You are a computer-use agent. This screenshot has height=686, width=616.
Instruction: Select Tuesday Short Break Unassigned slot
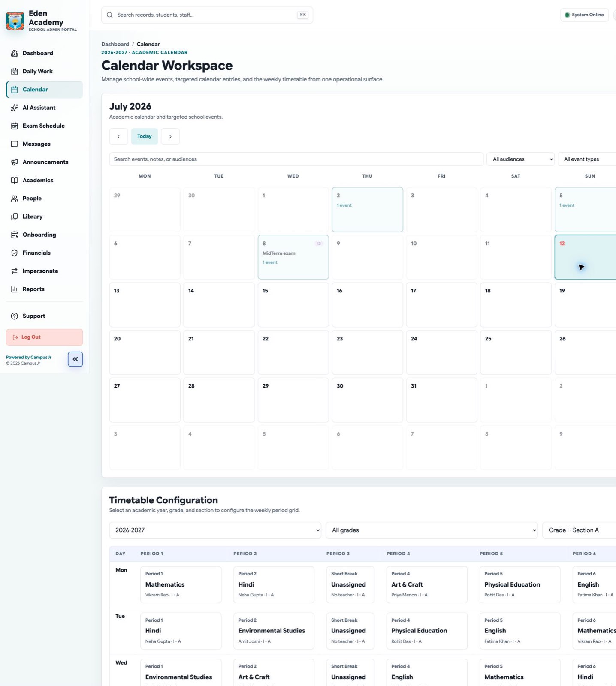350,631
